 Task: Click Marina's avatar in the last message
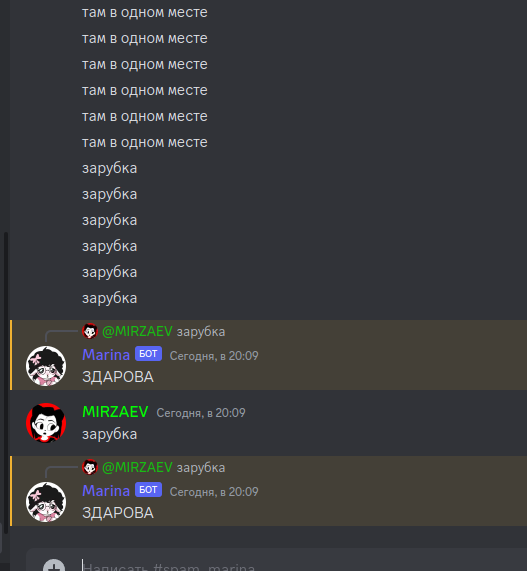tap(46, 502)
